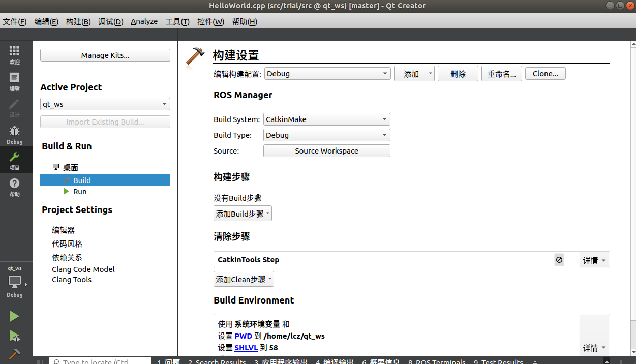Open the 构建(B) menu

(78, 21)
